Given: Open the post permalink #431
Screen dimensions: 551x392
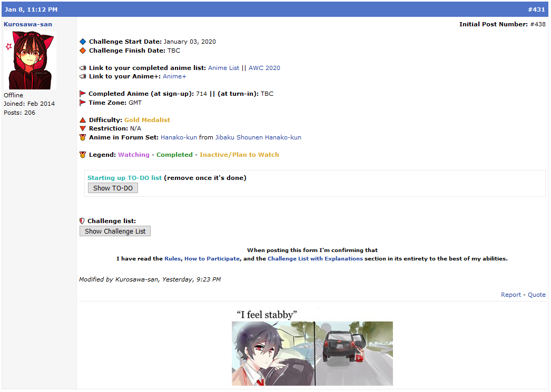Looking at the screenshot, I should point(536,9).
